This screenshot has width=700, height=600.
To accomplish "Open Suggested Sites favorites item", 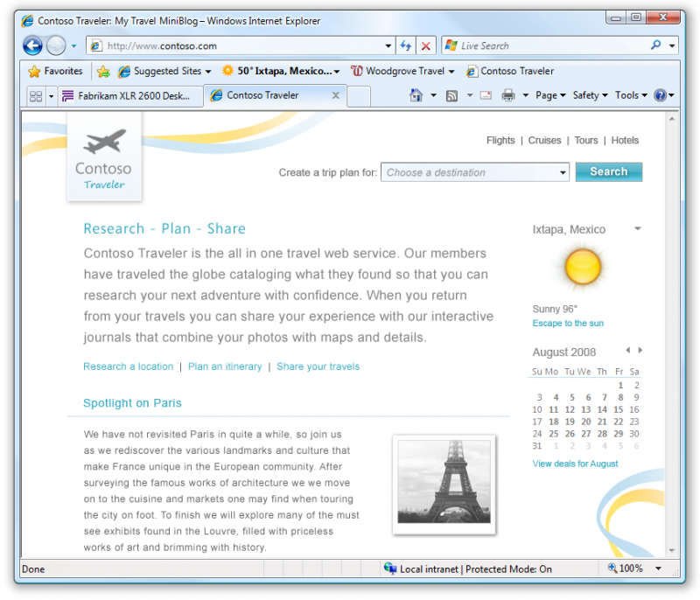I will point(164,72).
